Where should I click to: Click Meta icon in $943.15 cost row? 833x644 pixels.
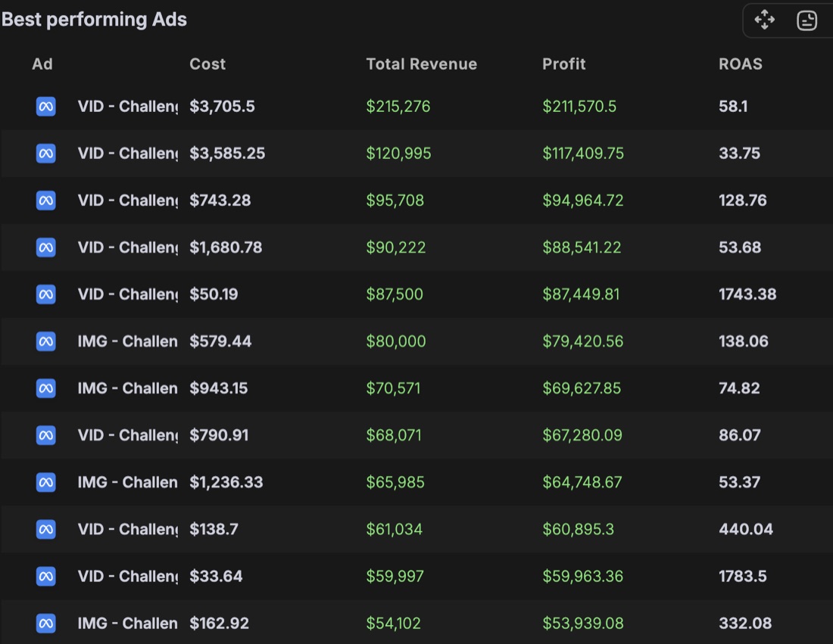point(45,388)
